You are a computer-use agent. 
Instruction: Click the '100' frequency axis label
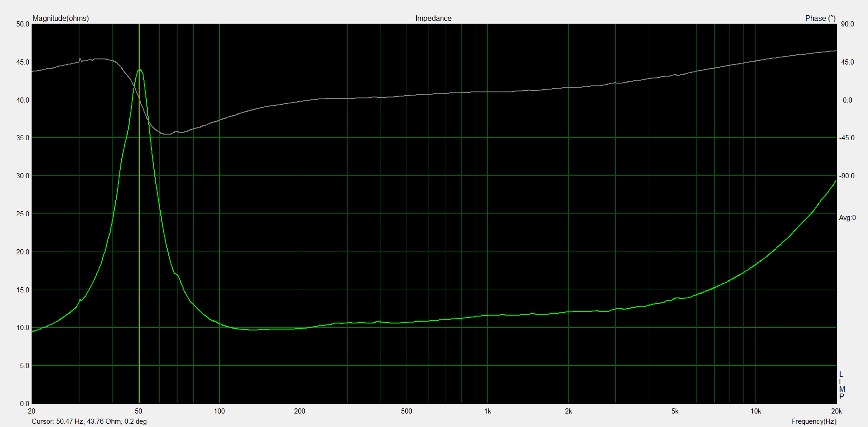pyautogui.click(x=219, y=411)
